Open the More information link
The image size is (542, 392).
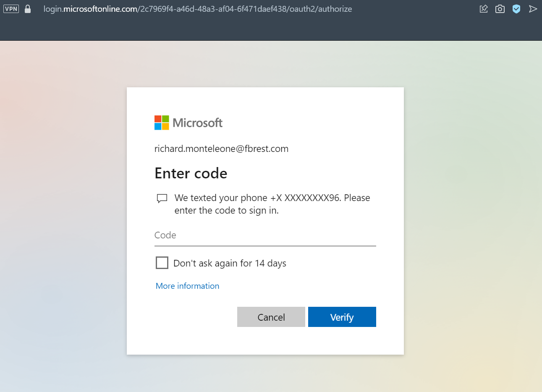[187, 286]
